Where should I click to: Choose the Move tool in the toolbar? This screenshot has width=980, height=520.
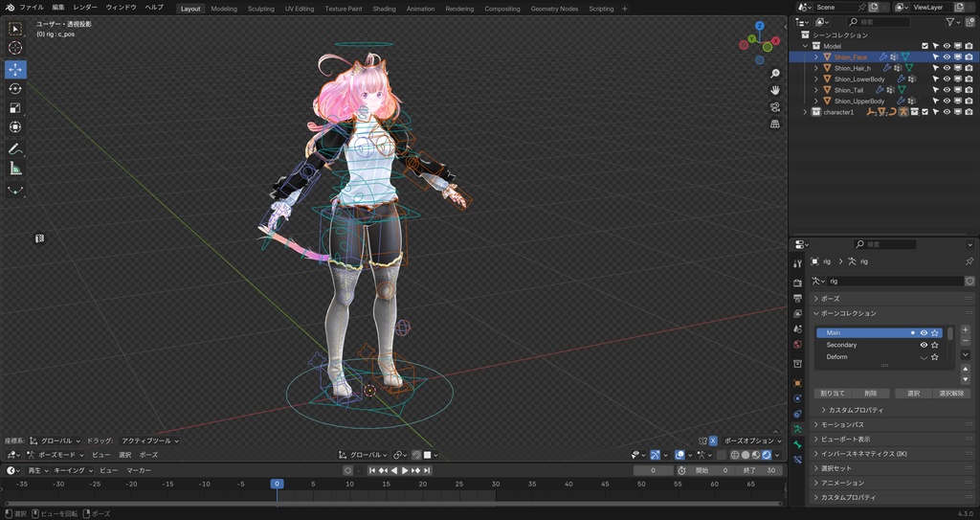pyautogui.click(x=15, y=69)
